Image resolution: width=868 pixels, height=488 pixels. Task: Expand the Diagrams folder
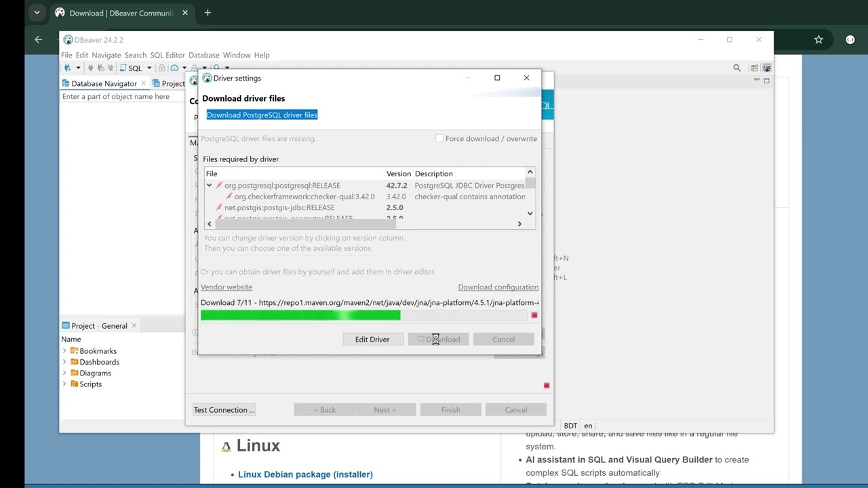click(64, 373)
